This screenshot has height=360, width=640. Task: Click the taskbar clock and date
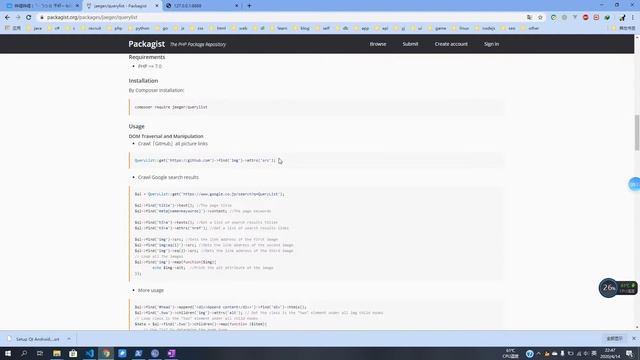click(611, 353)
